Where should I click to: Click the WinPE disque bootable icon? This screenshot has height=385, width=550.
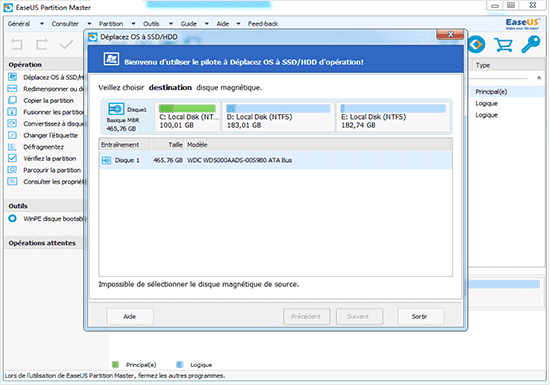(x=12, y=218)
